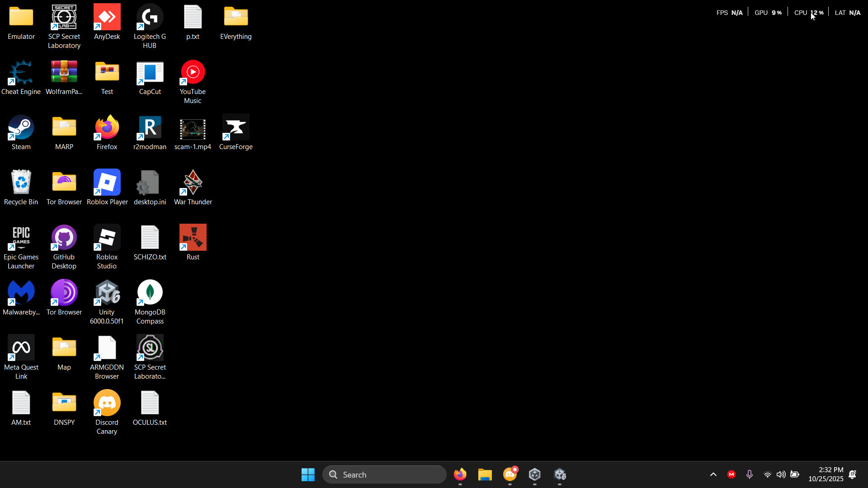This screenshot has height=488, width=868.
Task: Click the red M tray icon
Action: pyautogui.click(x=731, y=474)
